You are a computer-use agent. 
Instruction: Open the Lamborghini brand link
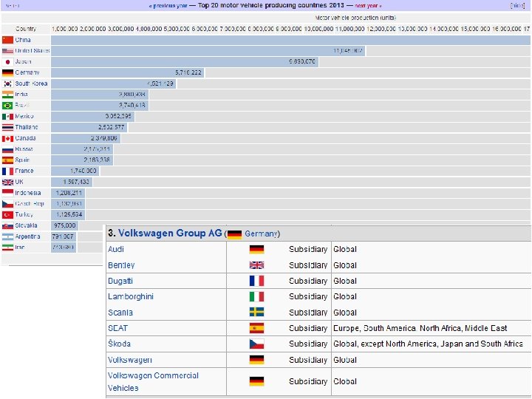(131, 297)
